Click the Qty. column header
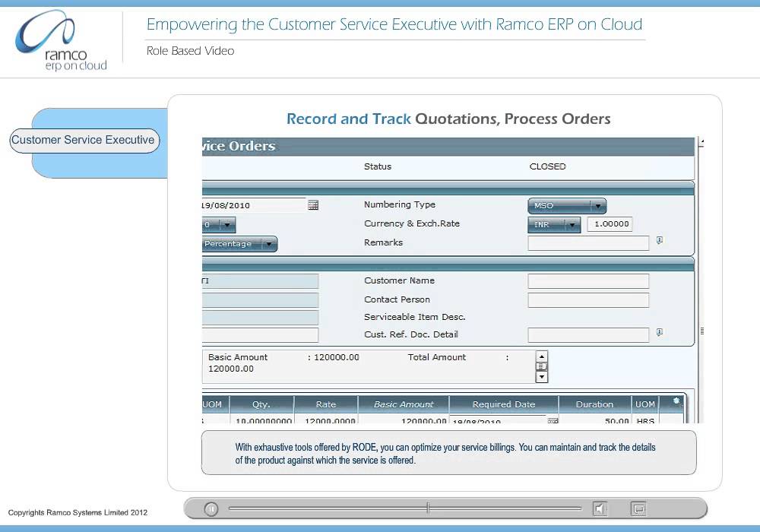The height and width of the screenshot is (532, 760). [261, 404]
